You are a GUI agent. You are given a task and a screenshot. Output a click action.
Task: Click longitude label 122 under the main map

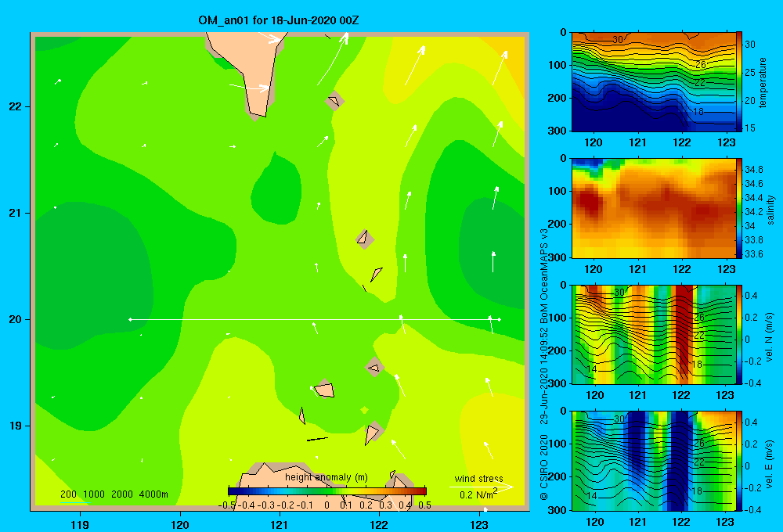click(x=379, y=524)
